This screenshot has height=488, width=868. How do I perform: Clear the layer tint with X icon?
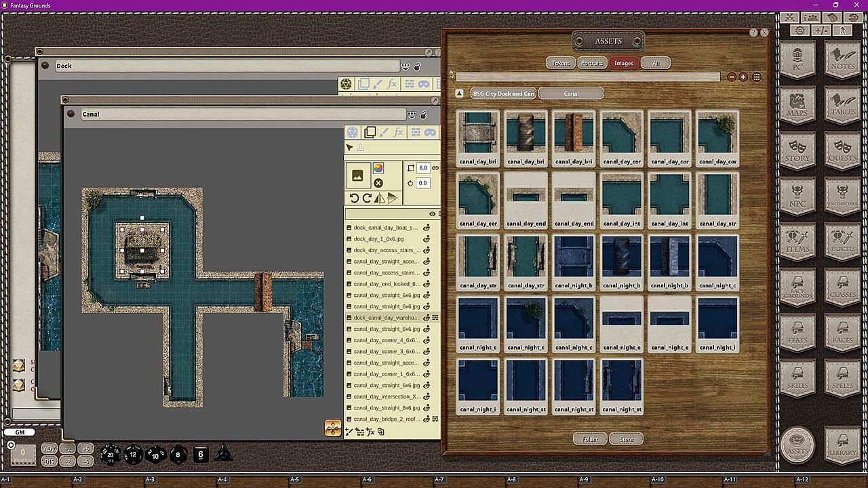coord(378,183)
